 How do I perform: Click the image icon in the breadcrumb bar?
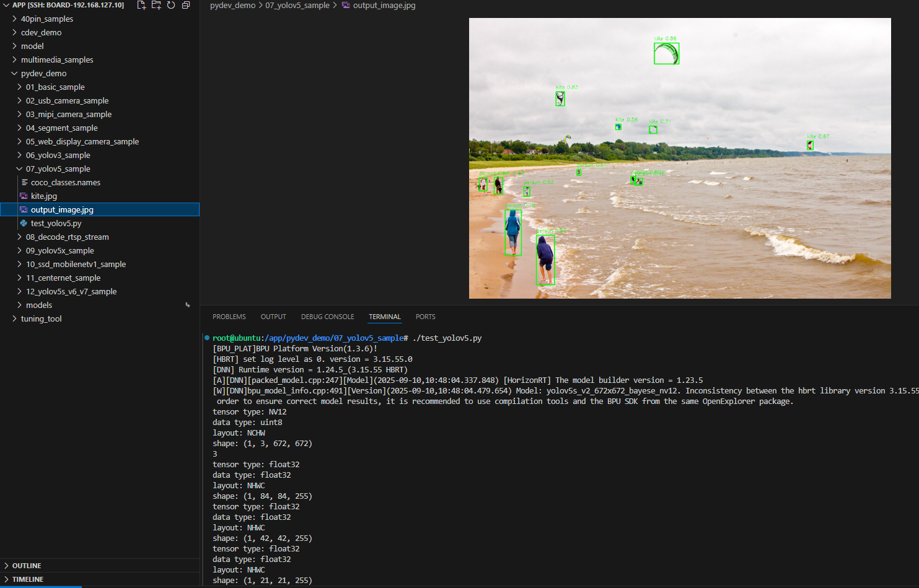345,5
